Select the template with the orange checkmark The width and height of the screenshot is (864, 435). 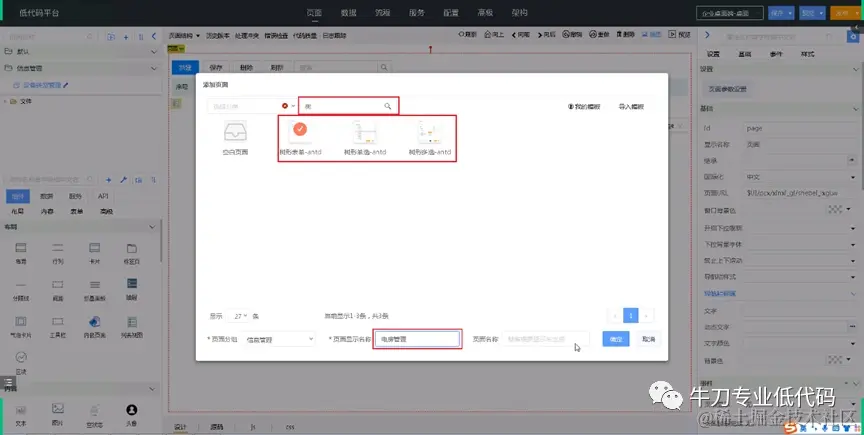coord(300,132)
